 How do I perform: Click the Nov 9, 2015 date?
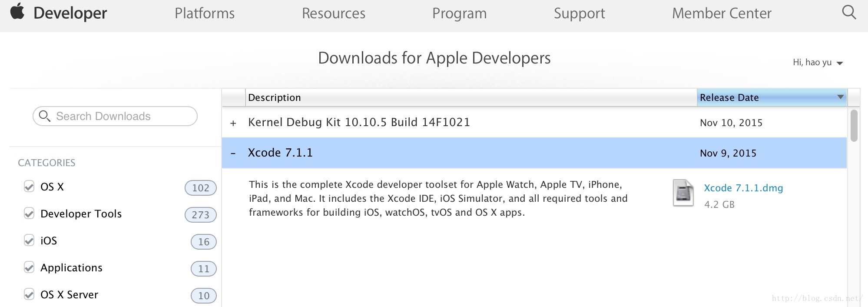coord(728,153)
